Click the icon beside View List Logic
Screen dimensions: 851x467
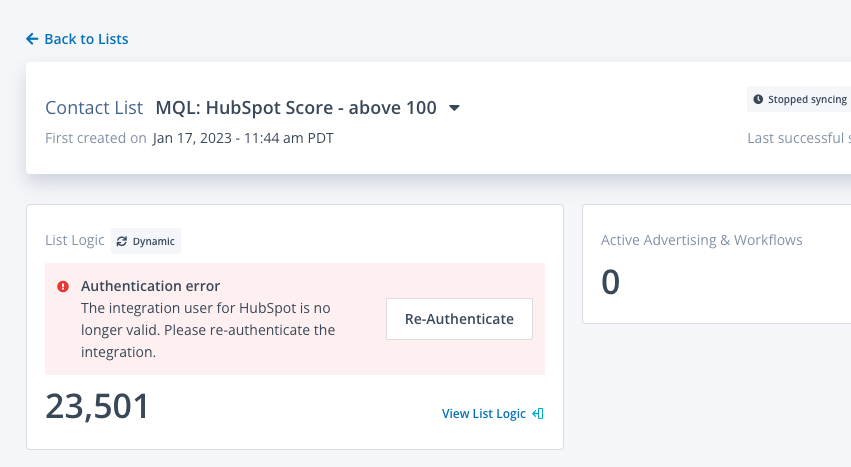coord(538,413)
